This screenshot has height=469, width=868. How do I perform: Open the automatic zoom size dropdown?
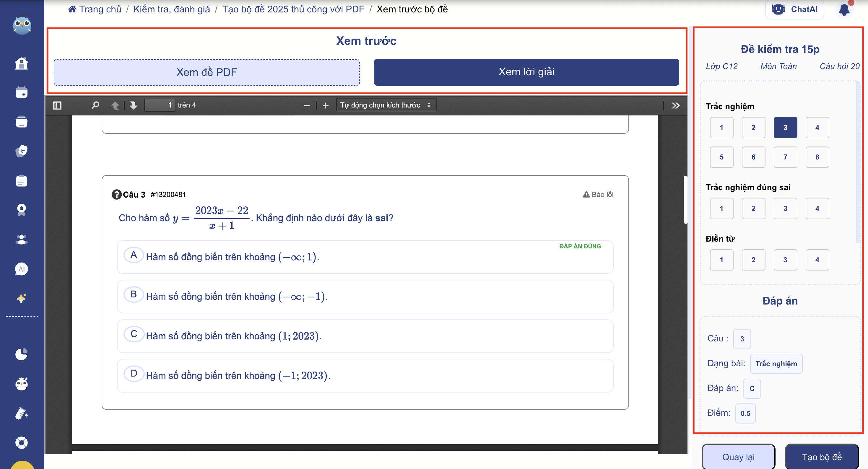pos(386,105)
